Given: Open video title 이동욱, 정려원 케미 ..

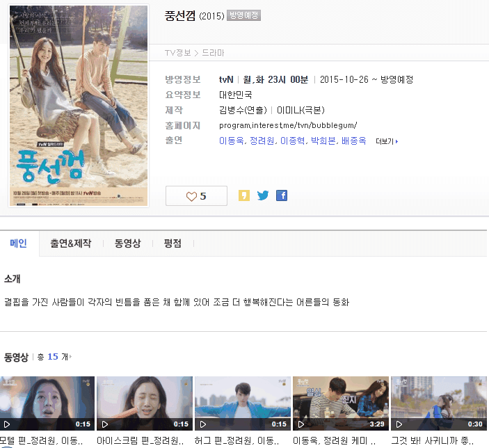Looking at the screenshot, I should 334,440.
